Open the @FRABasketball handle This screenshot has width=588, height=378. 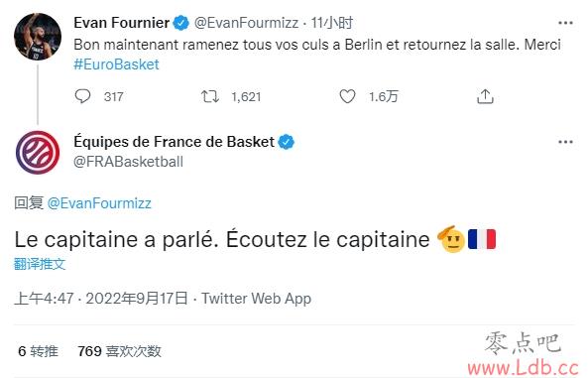[x=128, y=162]
